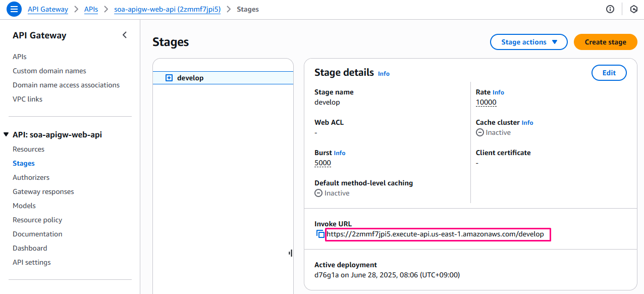Select the develop stage tree item

pos(190,78)
